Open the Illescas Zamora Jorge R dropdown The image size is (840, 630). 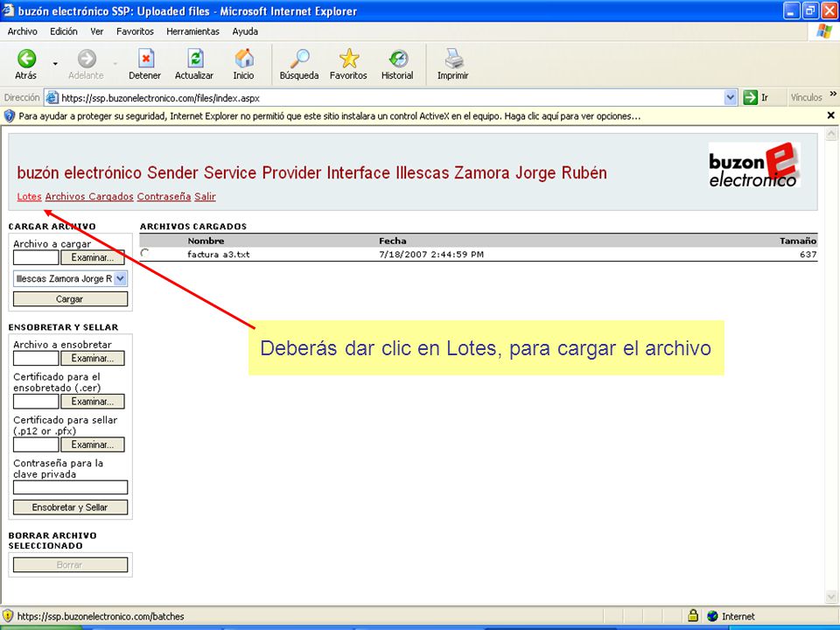[x=70, y=278]
